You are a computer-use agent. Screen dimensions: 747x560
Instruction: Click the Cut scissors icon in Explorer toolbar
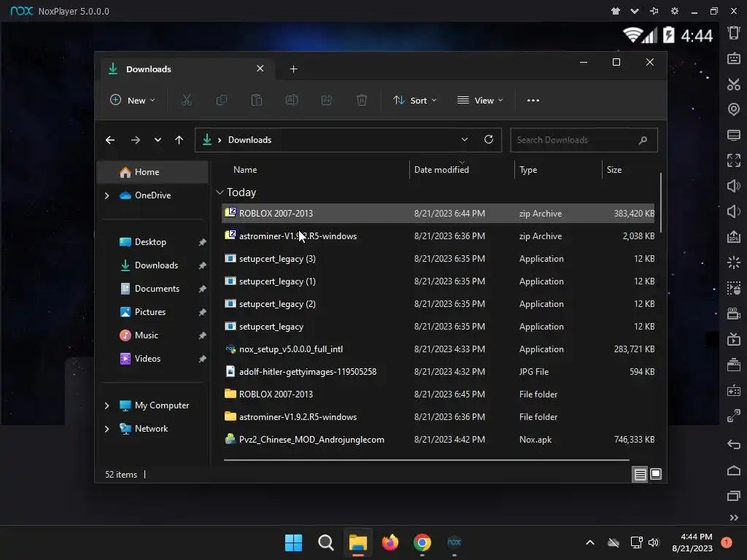(186, 100)
